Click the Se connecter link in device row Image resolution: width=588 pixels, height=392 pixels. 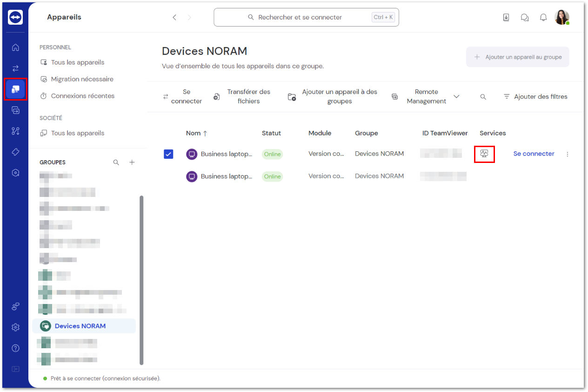coord(534,154)
